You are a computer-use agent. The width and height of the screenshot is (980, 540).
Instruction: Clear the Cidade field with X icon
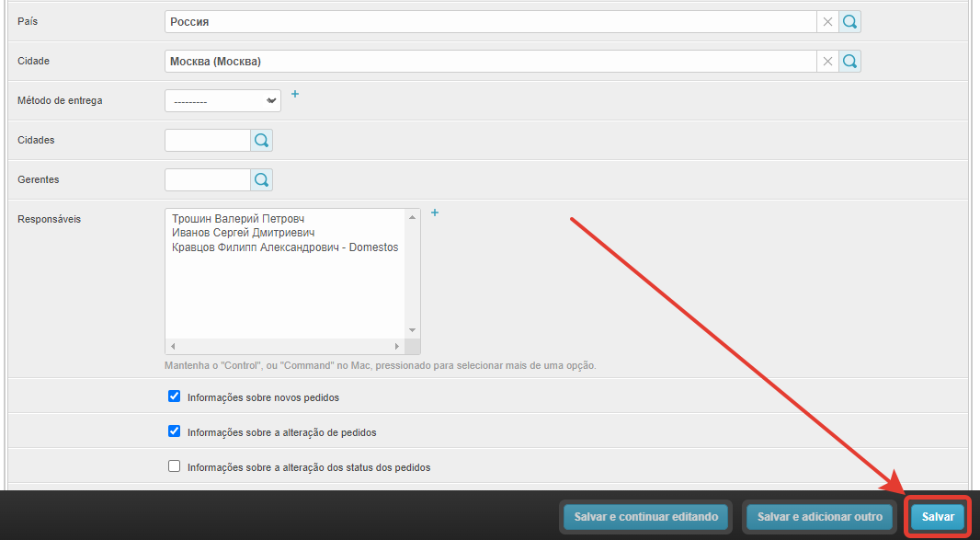tap(827, 62)
